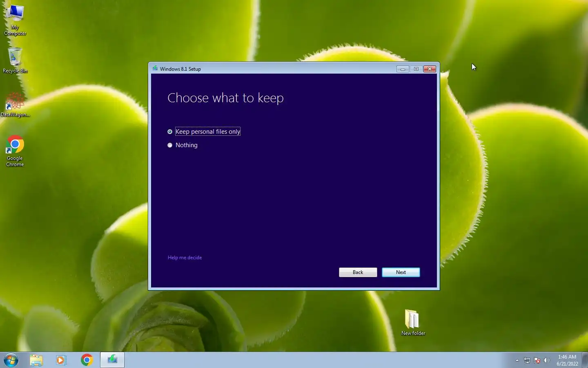588x368 pixels.
Task: Click the Windows 8.1 Setup title icon
Action: tap(155, 69)
